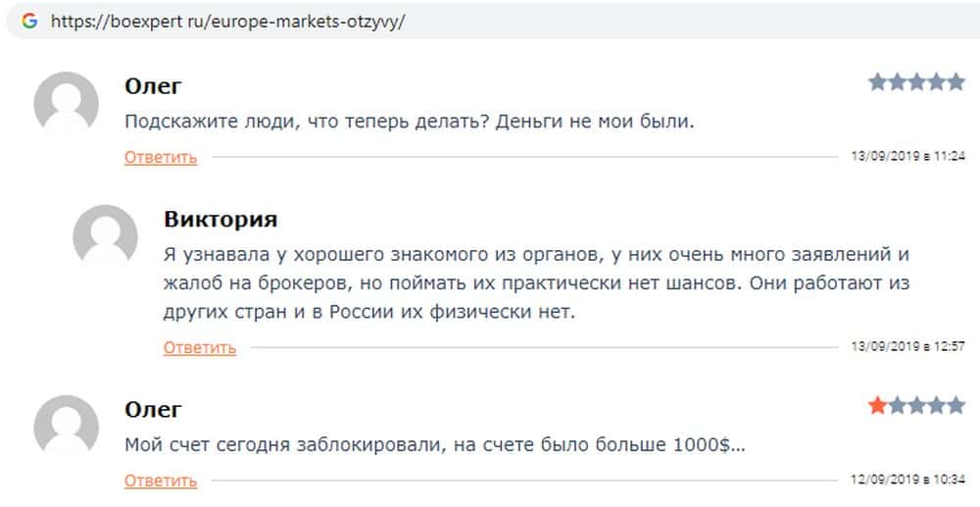Click timestamp 13/09/2019 в 11:24
This screenshot has height=507, width=980.
(908, 157)
